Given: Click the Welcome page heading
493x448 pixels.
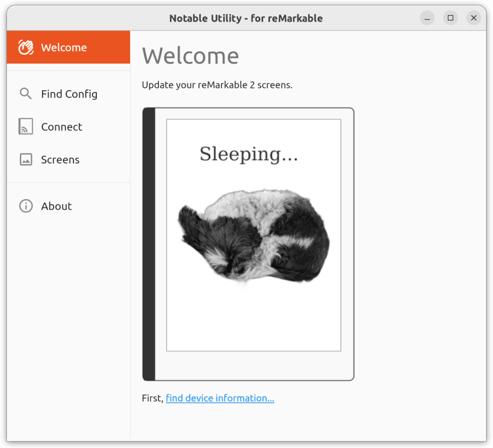Looking at the screenshot, I should pyautogui.click(x=191, y=56).
